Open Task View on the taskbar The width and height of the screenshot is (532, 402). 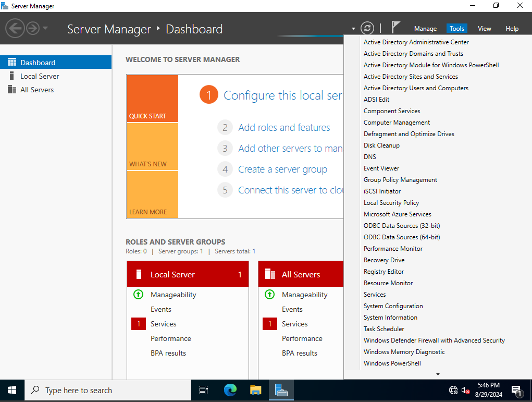(x=204, y=391)
